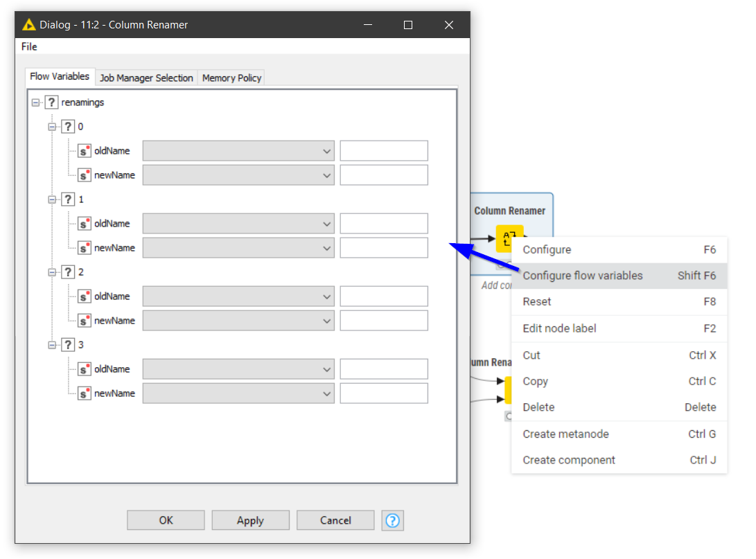Image resolution: width=756 pixels, height=559 pixels.
Task: Open newName variable dropdown for entry 2
Action: [238, 321]
